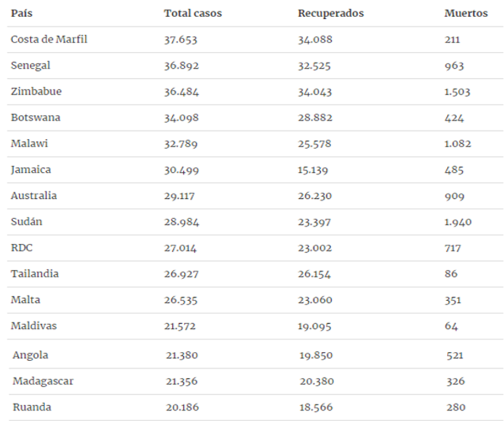Select the Angola country name

[x=30, y=356]
